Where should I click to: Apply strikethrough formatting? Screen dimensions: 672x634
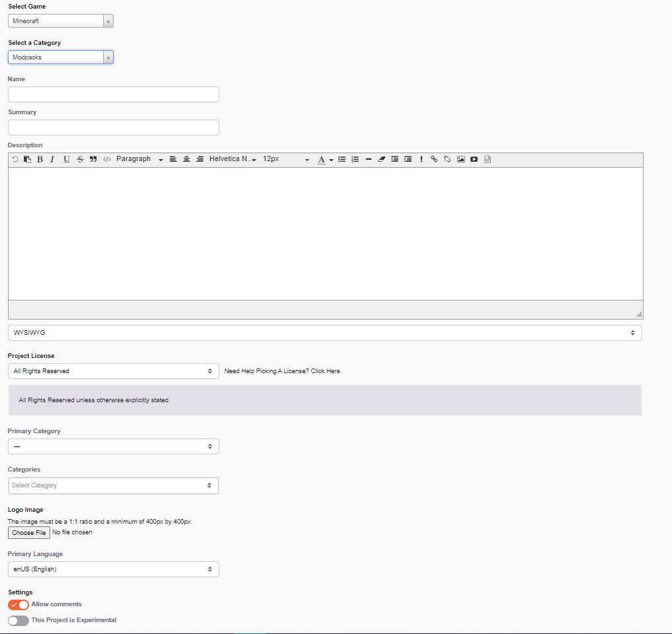[x=79, y=159]
